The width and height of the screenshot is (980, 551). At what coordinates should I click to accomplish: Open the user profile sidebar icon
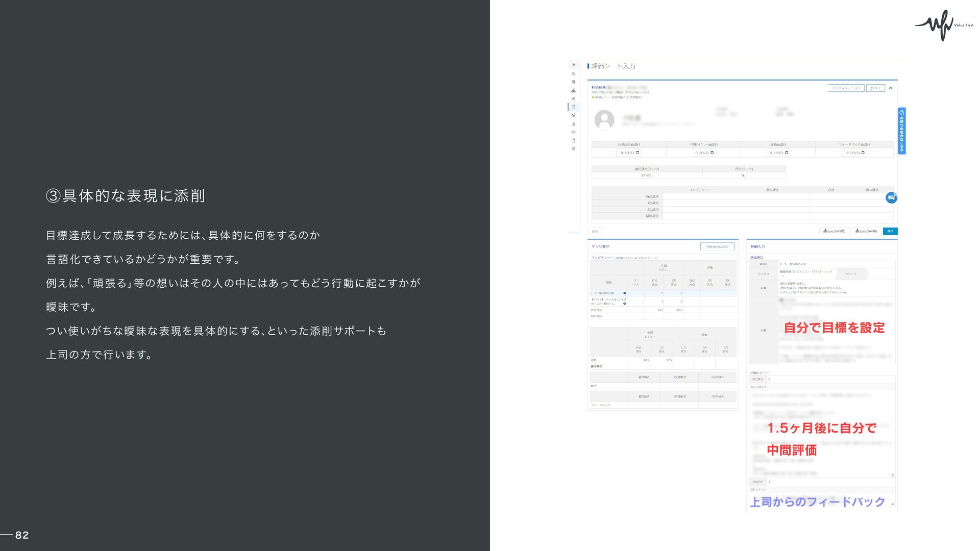point(573,73)
